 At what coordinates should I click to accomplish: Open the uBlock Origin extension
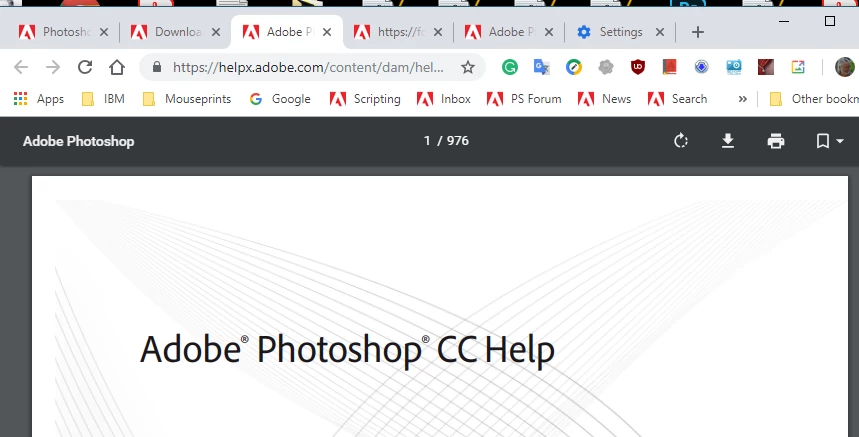pos(638,67)
